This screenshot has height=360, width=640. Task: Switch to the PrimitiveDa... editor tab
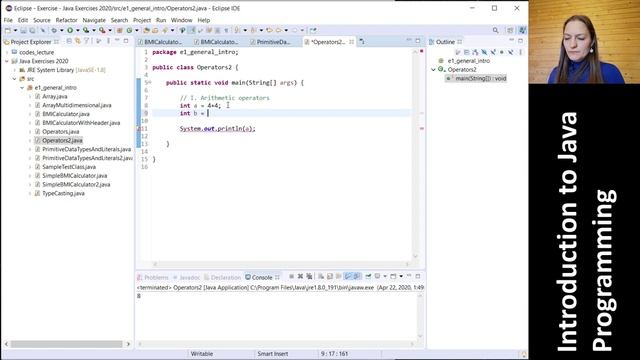click(273, 42)
